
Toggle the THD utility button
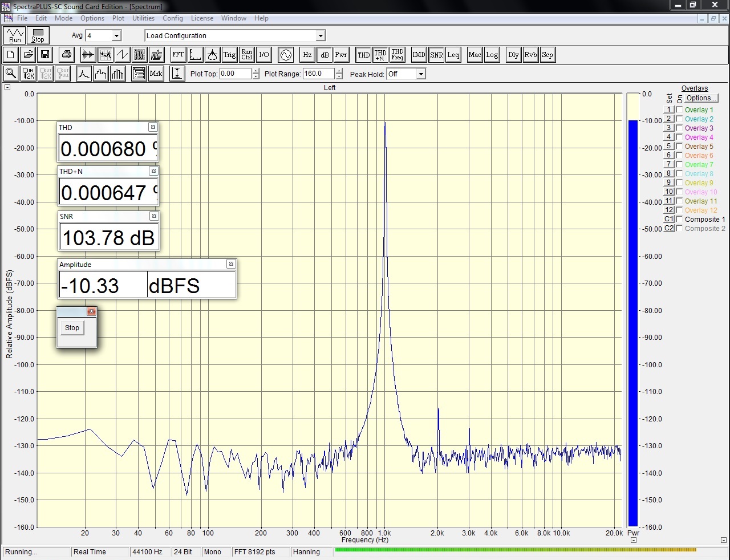coord(363,55)
